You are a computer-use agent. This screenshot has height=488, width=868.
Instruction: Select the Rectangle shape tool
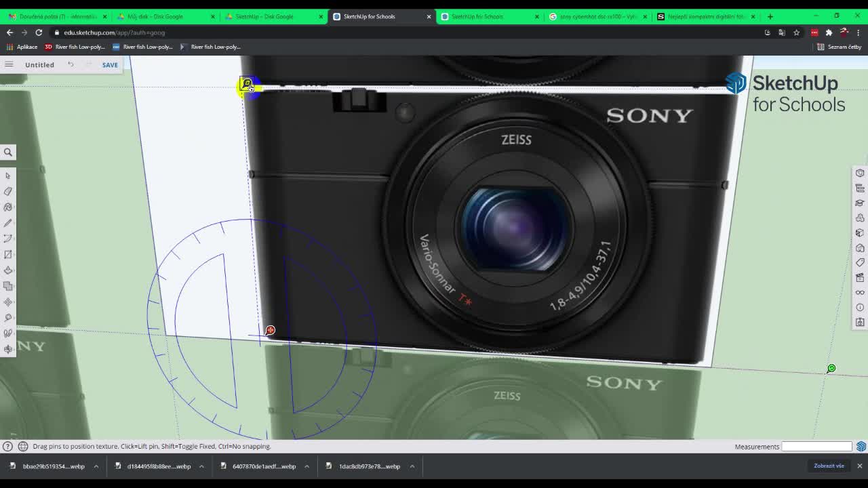(x=8, y=255)
